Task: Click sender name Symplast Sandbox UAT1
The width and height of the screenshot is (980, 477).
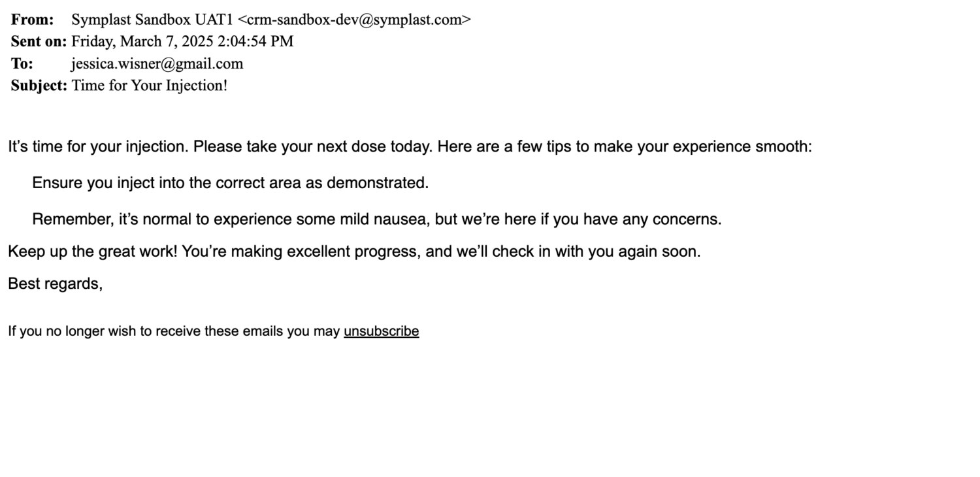Action: [152, 20]
